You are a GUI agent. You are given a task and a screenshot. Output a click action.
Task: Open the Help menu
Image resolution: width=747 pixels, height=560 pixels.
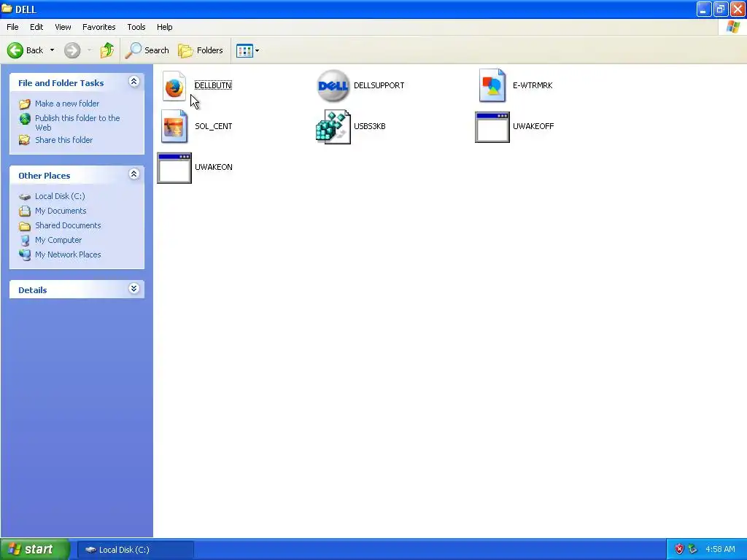coord(164,27)
